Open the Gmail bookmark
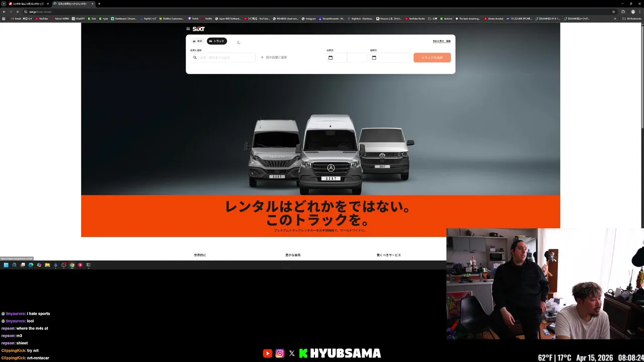Viewport: 644px width, 362px height. 21,19
